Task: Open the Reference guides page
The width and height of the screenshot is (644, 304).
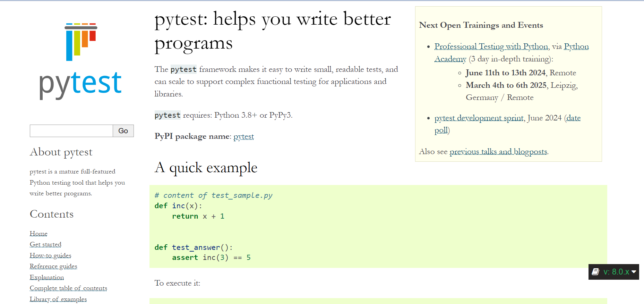Action: click(53, 266)
